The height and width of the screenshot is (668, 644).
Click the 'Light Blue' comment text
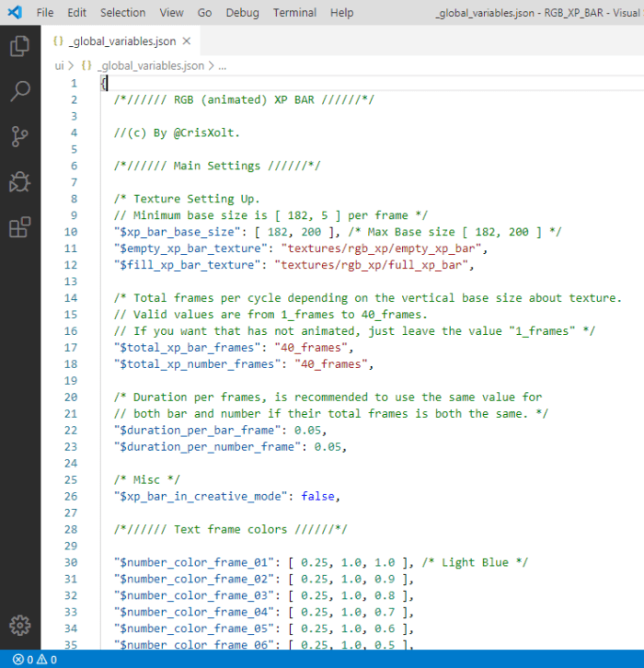(x=475, y=562)
